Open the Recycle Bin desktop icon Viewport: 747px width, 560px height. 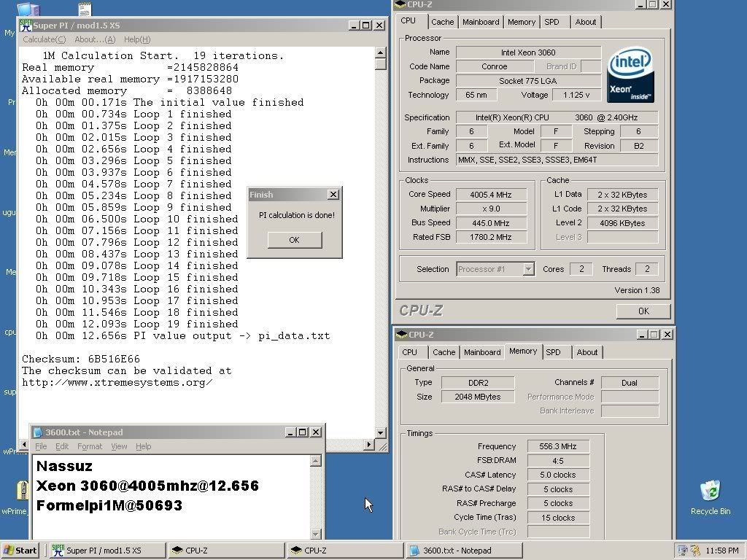(711, 497)
